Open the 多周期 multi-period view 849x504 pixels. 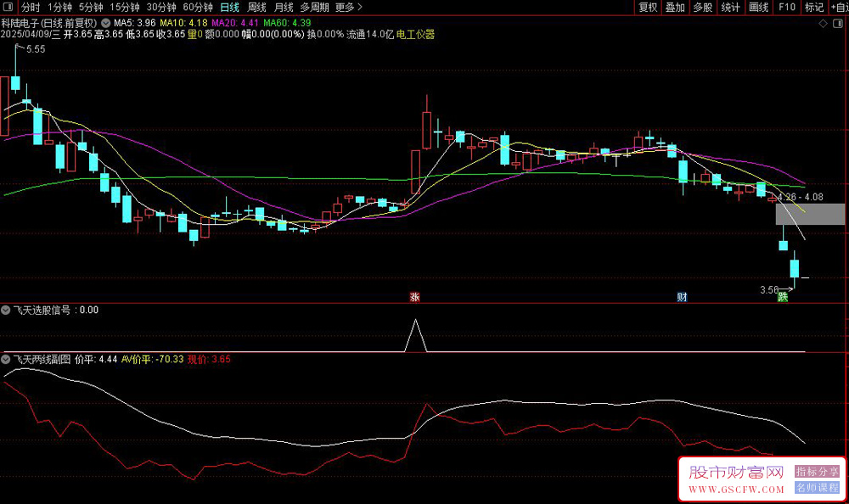(315, 7)
